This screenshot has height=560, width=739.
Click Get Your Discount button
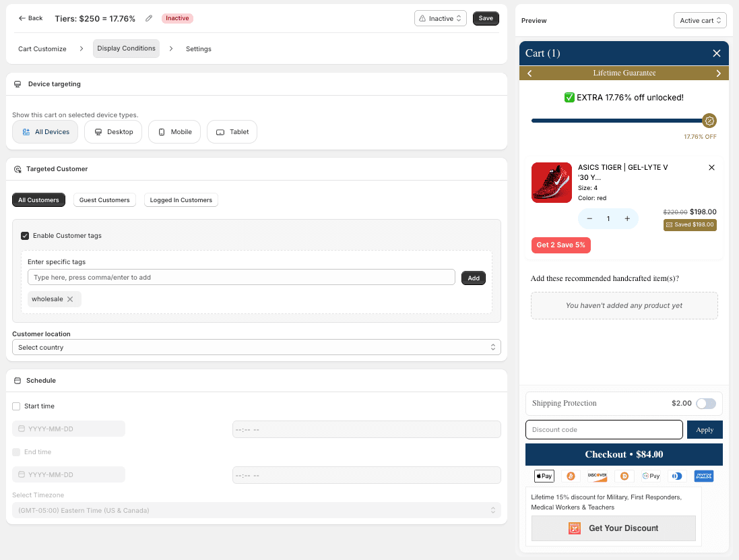[x=613, y=528]
